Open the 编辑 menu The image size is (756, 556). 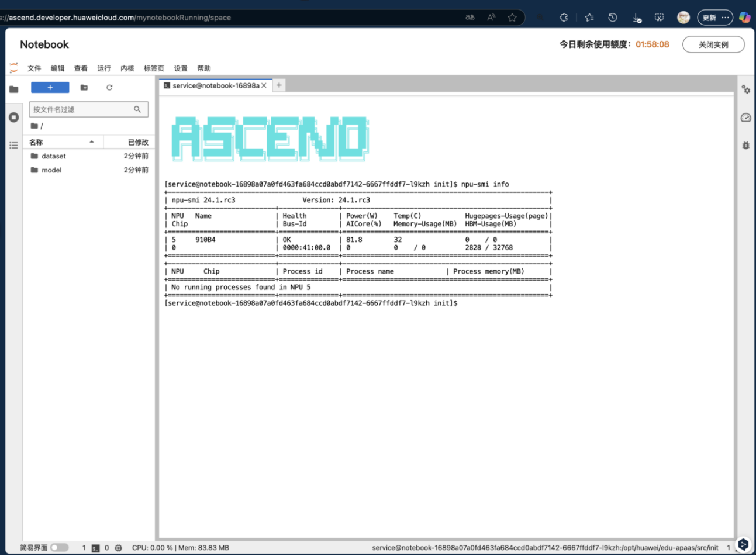coord(58,68)
